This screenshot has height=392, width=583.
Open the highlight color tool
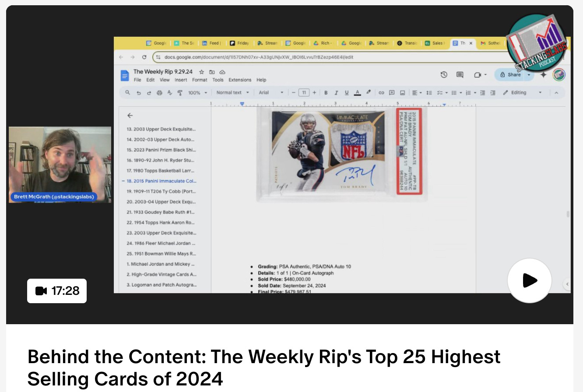pyautogui.click(x=368, y=93)
